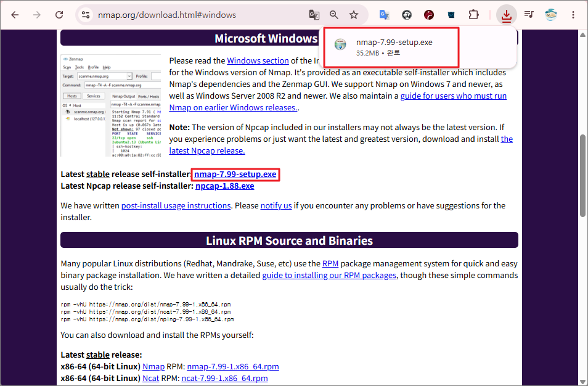The image size is (588, 386).
Task: Open nmap-7.99-setup.exe from the downloads popup
Action: 394,43
